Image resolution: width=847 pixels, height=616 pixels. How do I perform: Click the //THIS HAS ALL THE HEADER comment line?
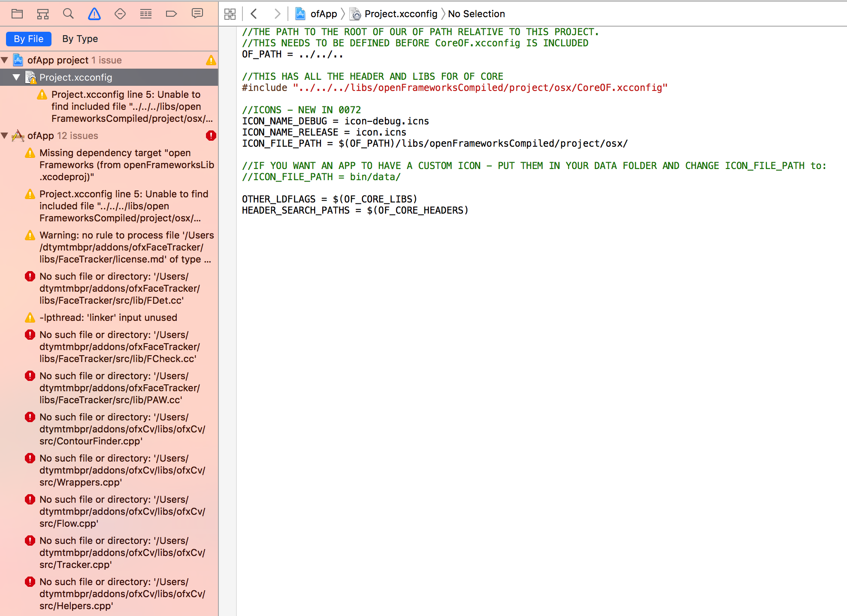372,77
